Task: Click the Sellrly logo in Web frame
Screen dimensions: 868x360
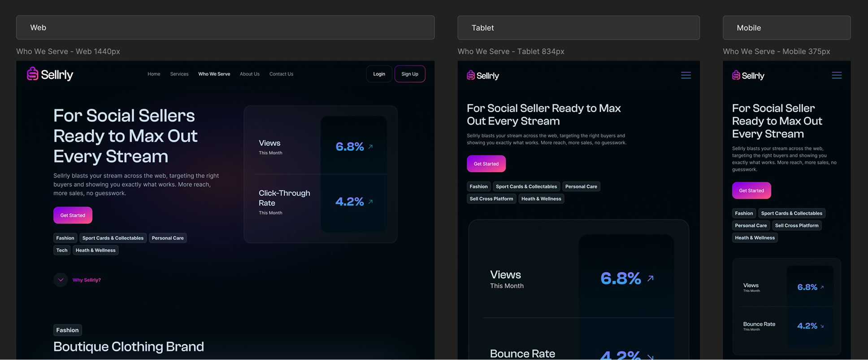Action: pos(50,74)
